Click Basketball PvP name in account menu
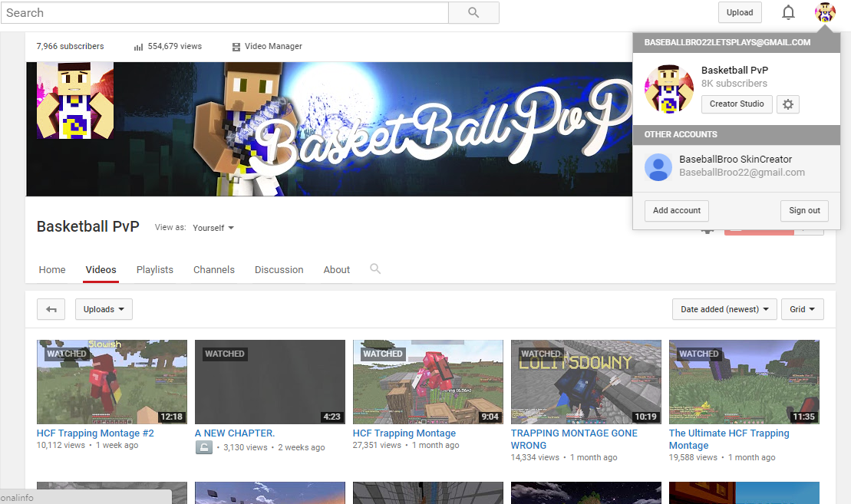This screenshot has height=504, width=851. coord(734,70)
